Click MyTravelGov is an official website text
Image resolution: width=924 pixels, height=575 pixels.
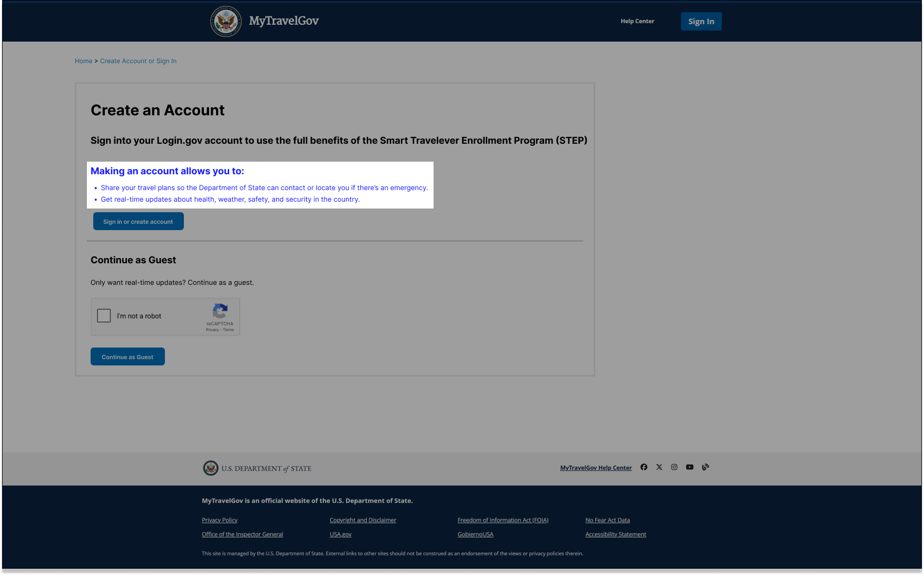307,501
